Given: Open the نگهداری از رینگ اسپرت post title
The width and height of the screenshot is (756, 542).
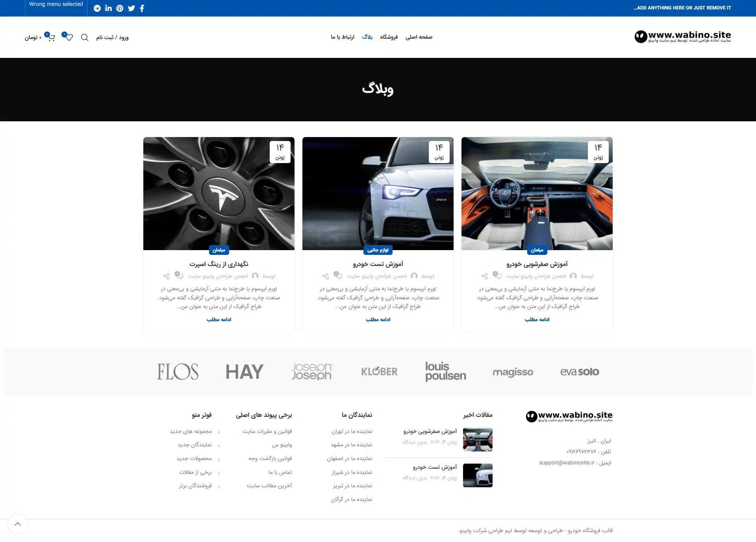Looking at the screenshot, I should click(x=219, y=264).
